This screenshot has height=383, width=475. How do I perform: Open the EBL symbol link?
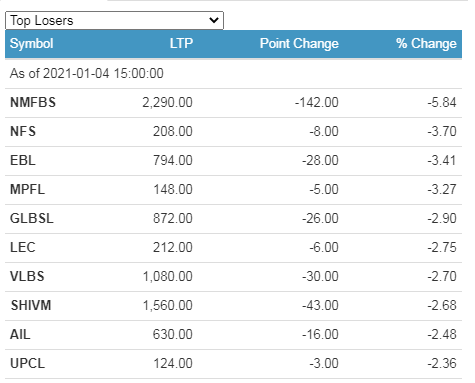tap(23, 160)
